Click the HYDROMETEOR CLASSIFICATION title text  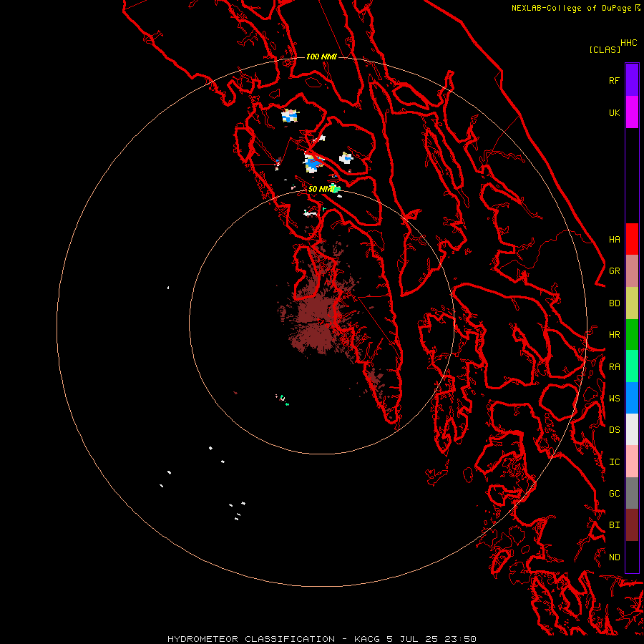[251, 639]
